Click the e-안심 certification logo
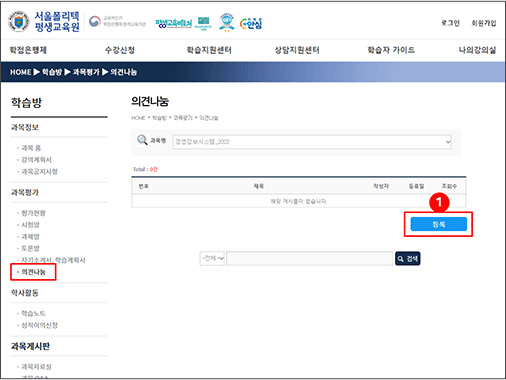 [x=251, y=23]
